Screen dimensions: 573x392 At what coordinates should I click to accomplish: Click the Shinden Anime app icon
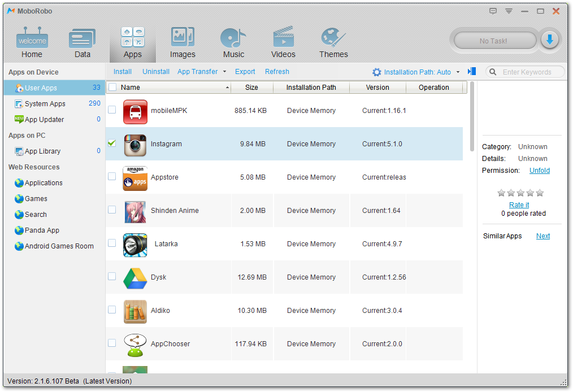click(x=135, y=212)
